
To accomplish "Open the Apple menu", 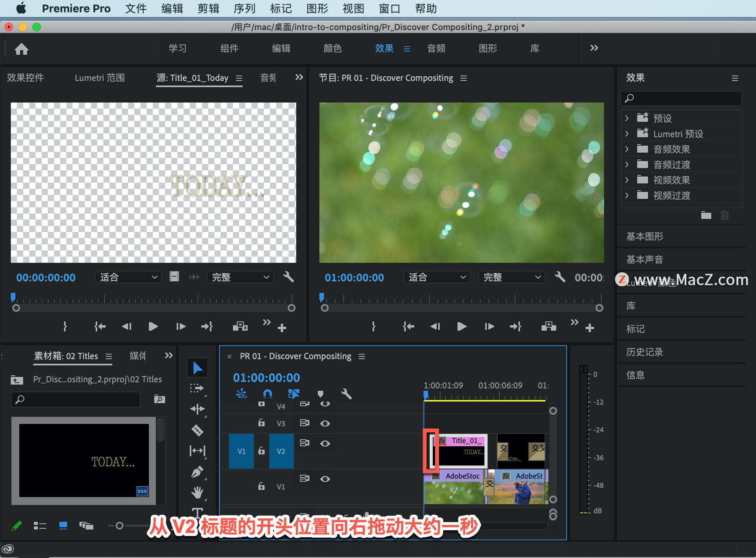I will (x=21, y=8).
